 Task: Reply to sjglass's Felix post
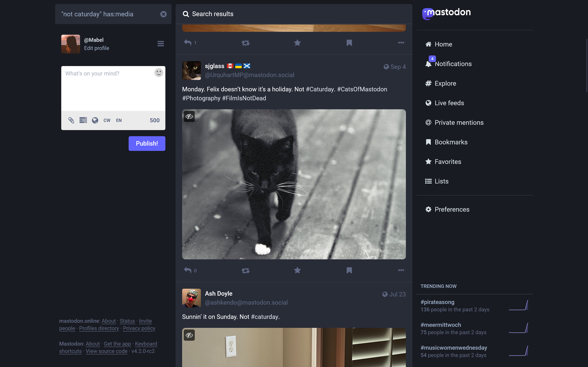[x=188, y=270]
